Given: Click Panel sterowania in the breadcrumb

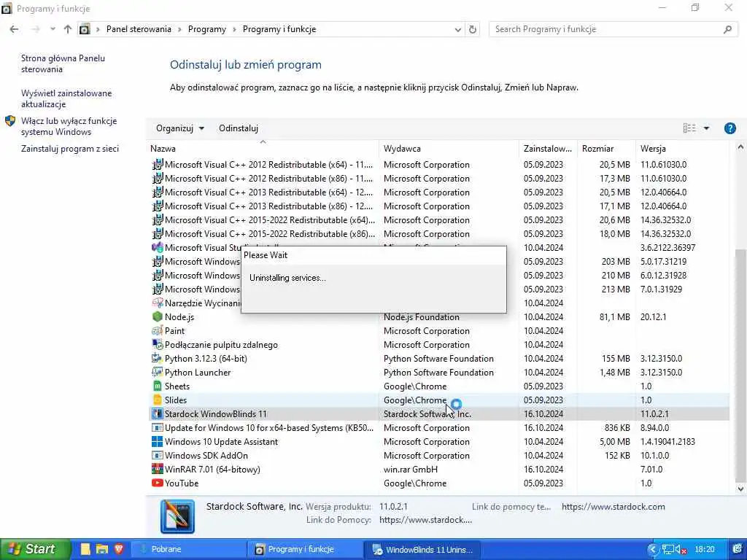Looking at the screenshot, I should click(139, 29).
